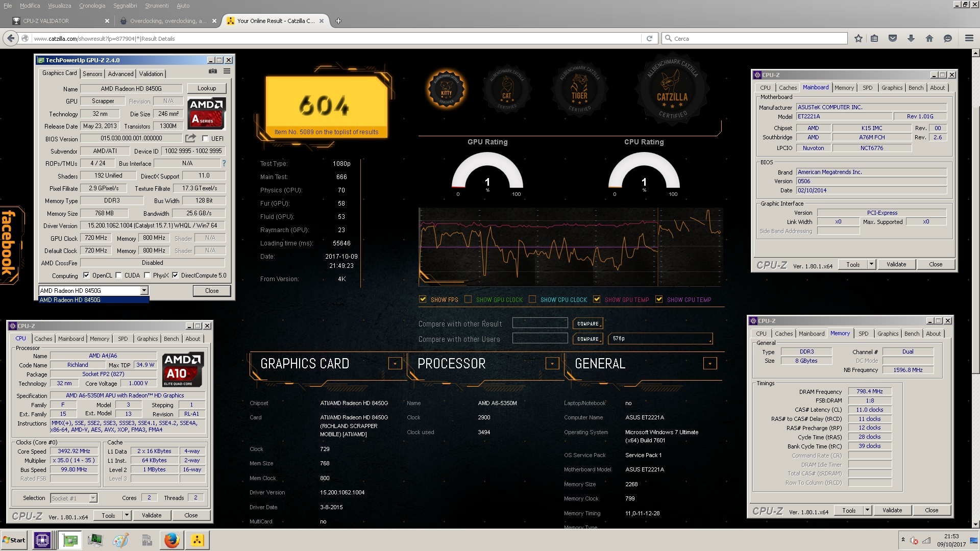This screenshot has width=980, height=551.
Task: Open the Socket #1 selection dropdown
Action: point(93,498)
